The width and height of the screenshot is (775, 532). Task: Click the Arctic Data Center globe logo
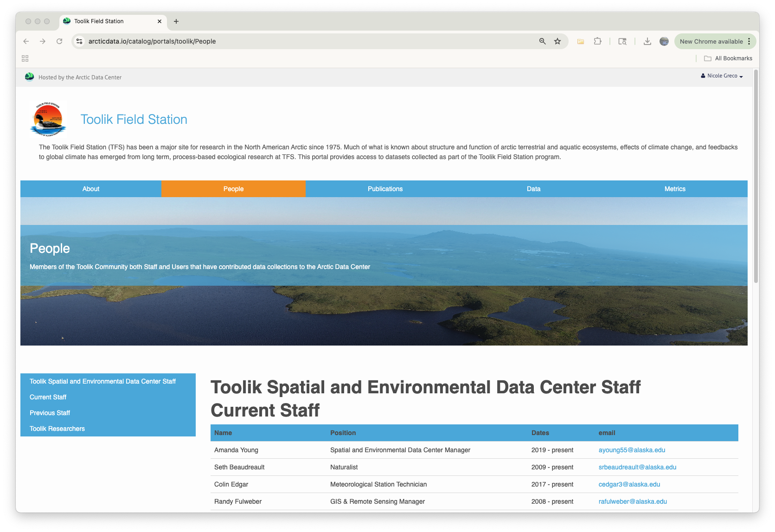click(x=29, y=77)
